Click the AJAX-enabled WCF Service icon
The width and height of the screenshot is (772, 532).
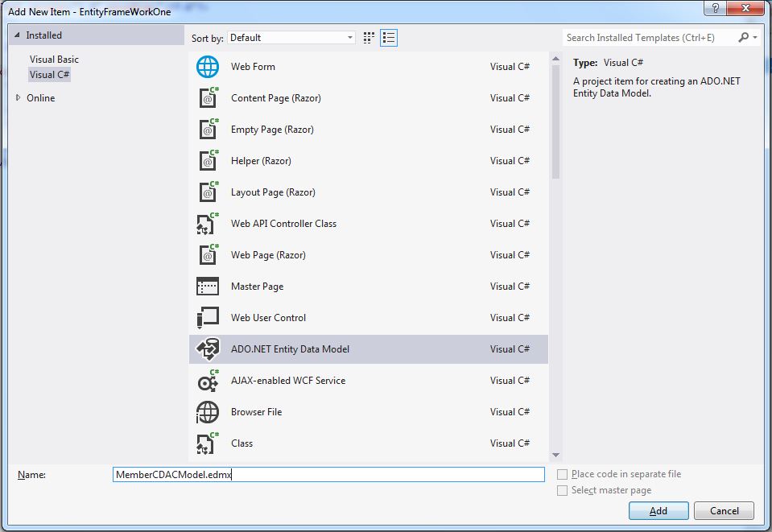(x=208, y=381)
